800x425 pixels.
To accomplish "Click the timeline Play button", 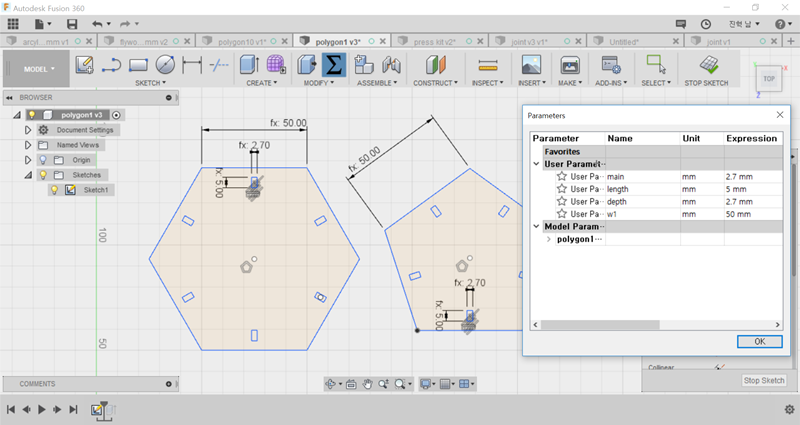I will (x=42, y=409).
